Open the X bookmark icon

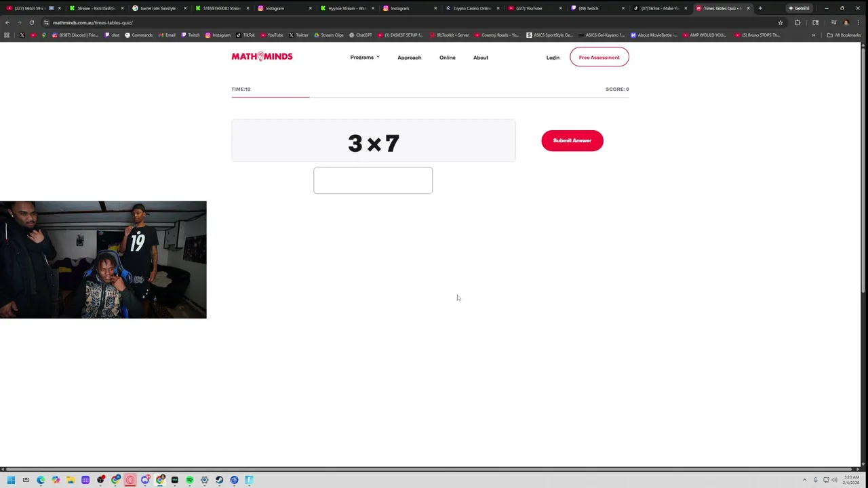(22, 35)
